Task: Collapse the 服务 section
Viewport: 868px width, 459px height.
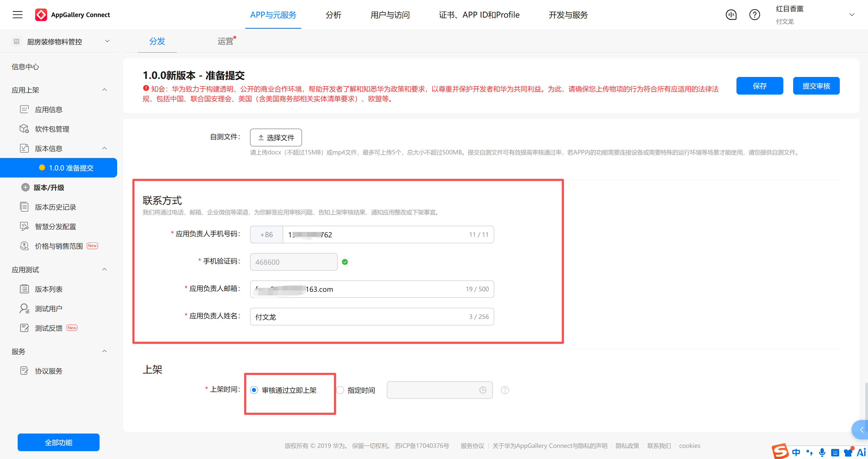Action: 104,351
